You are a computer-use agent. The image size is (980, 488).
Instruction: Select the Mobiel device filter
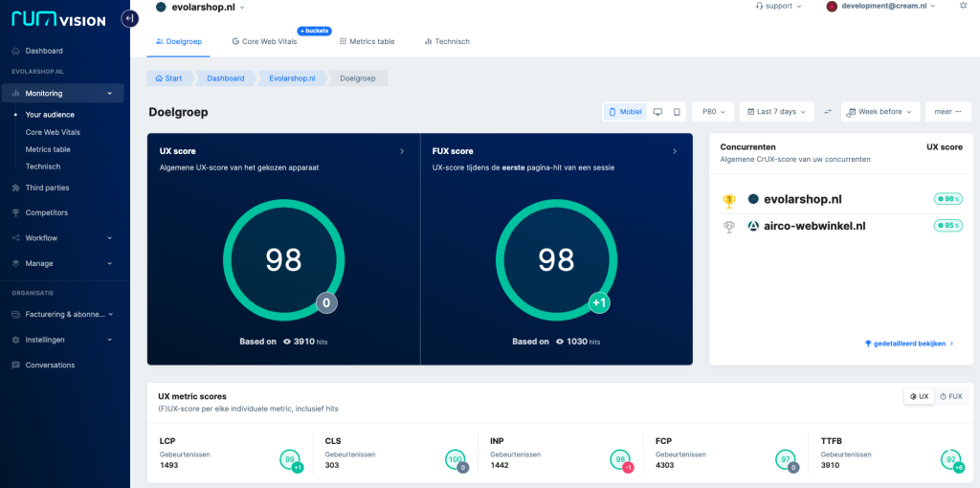click(x=625, y=112)
